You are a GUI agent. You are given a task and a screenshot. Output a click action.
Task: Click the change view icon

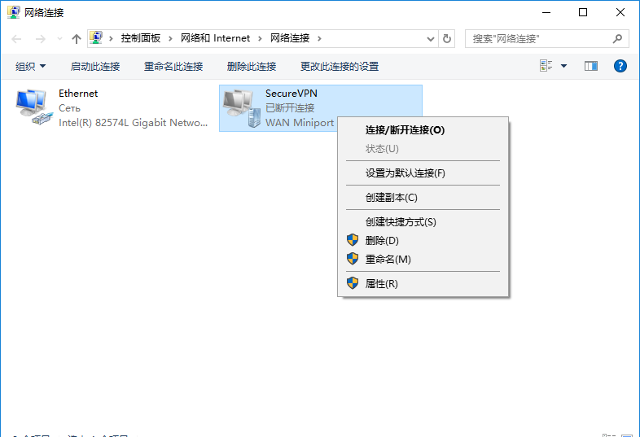click(x=546, y=66)
